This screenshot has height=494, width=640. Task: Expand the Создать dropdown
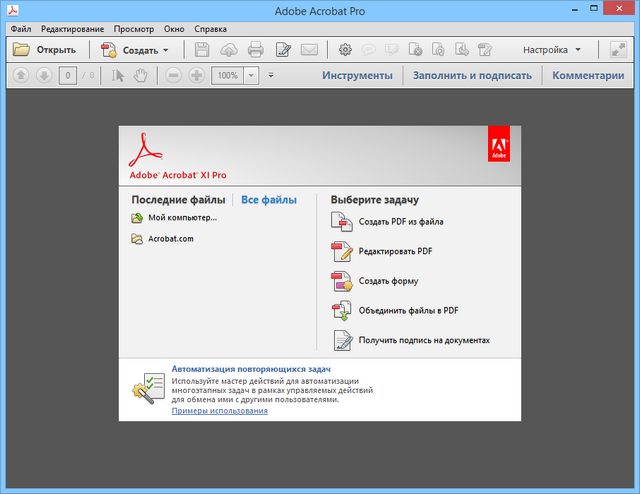point(166,50)
